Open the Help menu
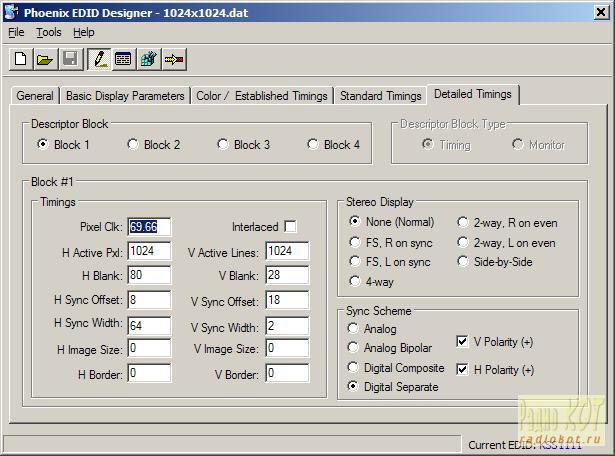 tap(84, 32)
